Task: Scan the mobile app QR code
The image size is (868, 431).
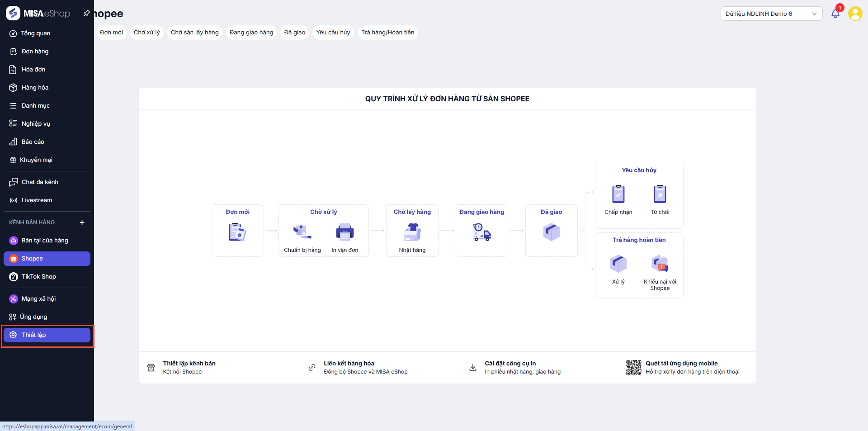Action: pos(633,368)
